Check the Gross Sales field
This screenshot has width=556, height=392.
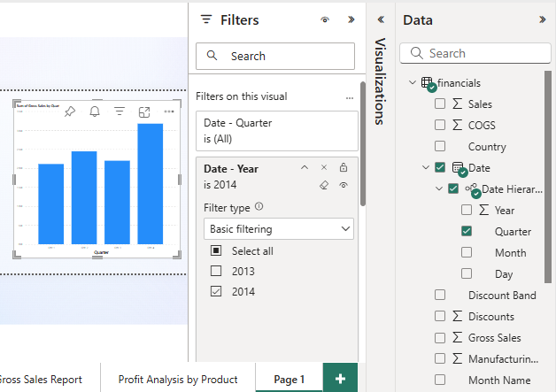pyautogui.click(x=440, y=337)
